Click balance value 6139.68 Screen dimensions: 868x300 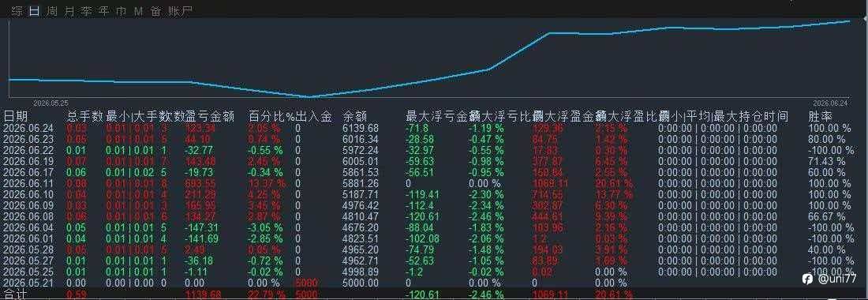click(361, 128)
